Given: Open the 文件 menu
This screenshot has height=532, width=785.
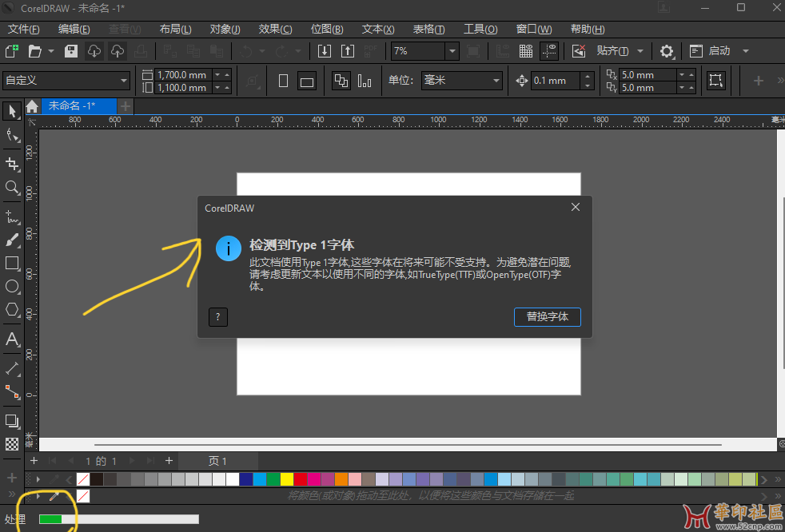Looking at the screenshot, I should click(x=23, y=29).
